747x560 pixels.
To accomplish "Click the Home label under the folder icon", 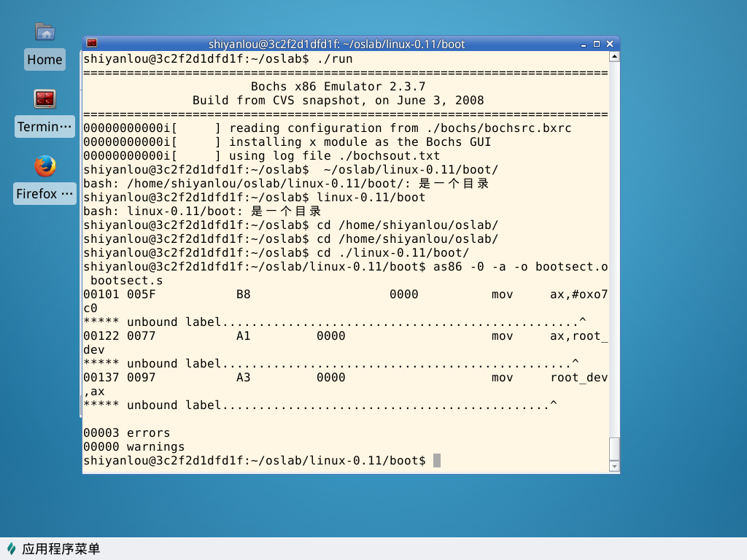I will (x=45, y=60).
